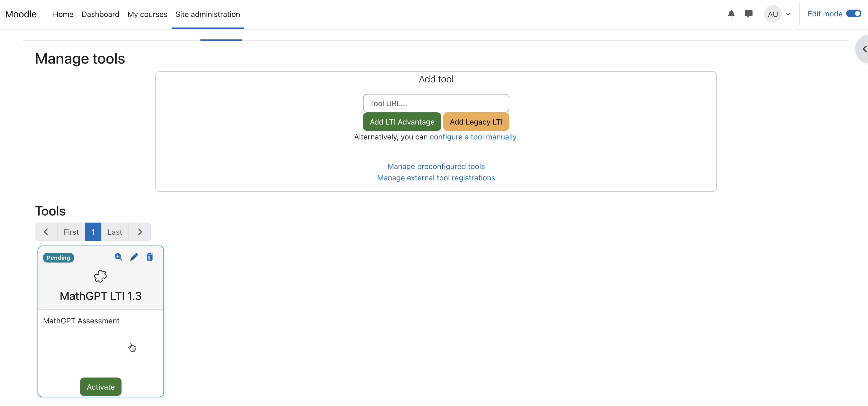Open the Home navigation item
This screenshot has height=406, width=868.
click(x=63, y=14)
